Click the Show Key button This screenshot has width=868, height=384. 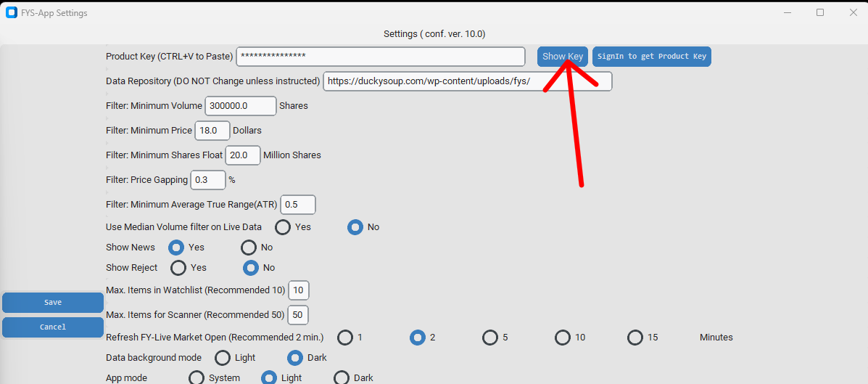tap(562, 57)
